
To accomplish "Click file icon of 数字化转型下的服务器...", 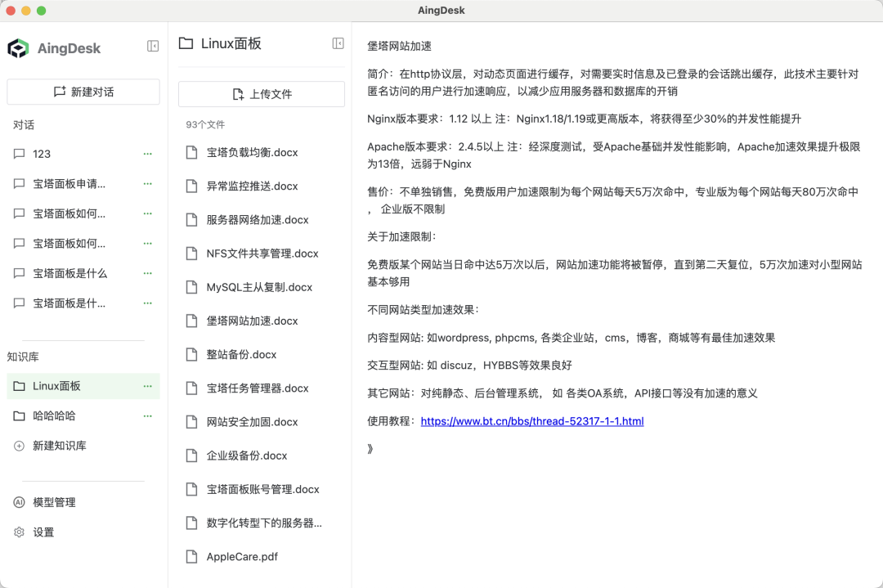I will (x=191, y=523).
